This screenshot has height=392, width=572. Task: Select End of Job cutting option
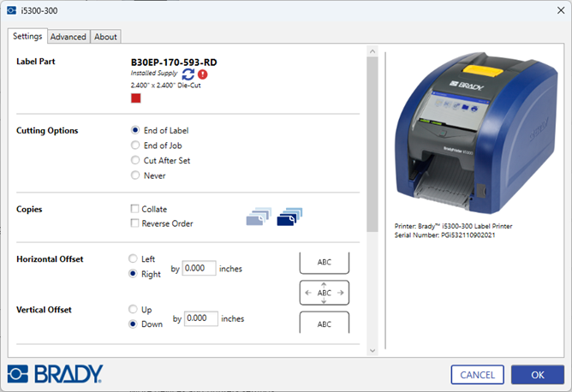coord(135,146)
